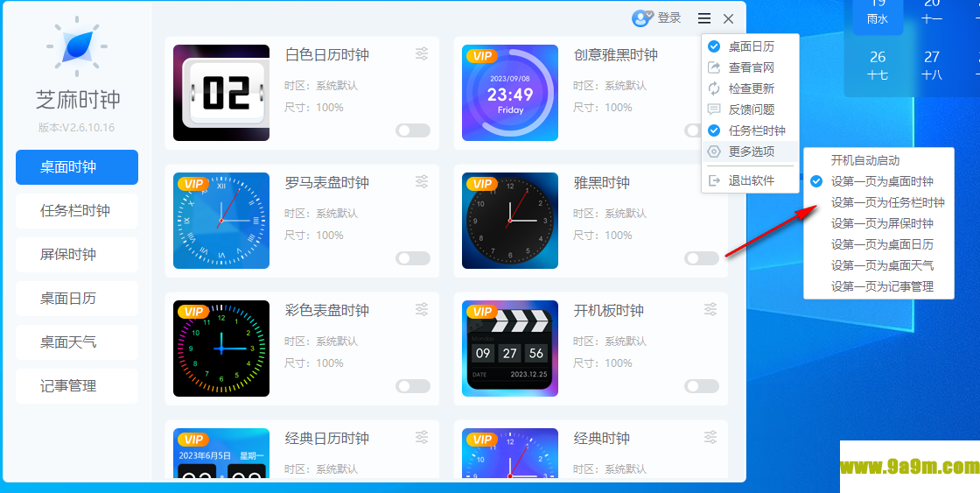Switch to 屏保时钟 sidebar tab
The image size is (980, 493).
click(77, 255)
